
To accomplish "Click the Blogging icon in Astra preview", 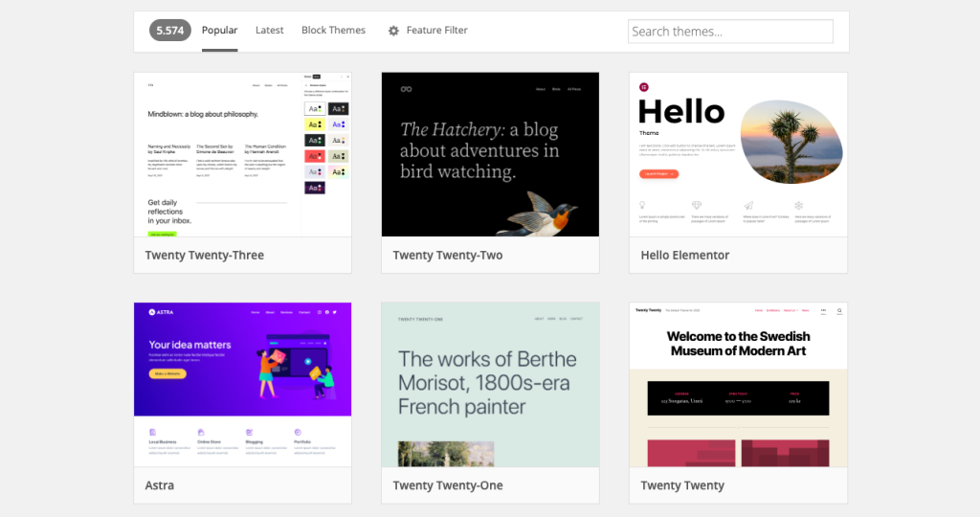I will pyautogui.click(x=250, y=432).
